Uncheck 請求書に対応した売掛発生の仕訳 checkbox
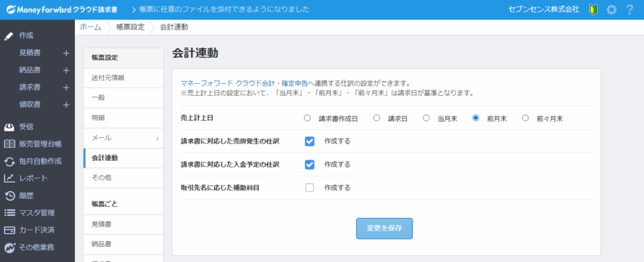 tap(309, 141)
